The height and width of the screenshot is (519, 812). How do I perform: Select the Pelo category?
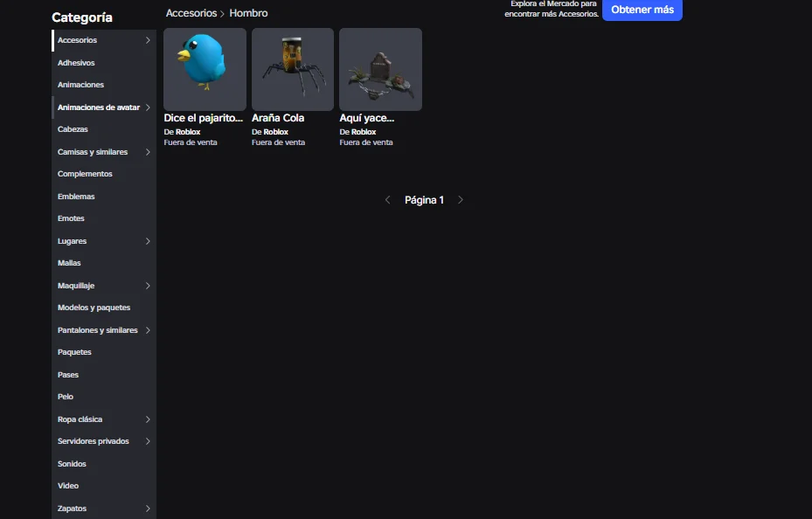click(x=66, y=397)
